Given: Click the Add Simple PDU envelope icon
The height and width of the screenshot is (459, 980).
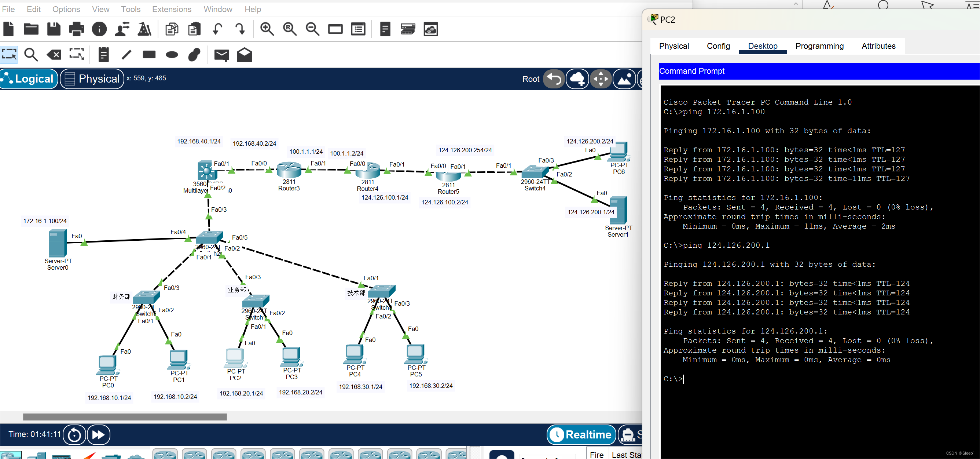Looking at the screenshot, I should [221, 55].
